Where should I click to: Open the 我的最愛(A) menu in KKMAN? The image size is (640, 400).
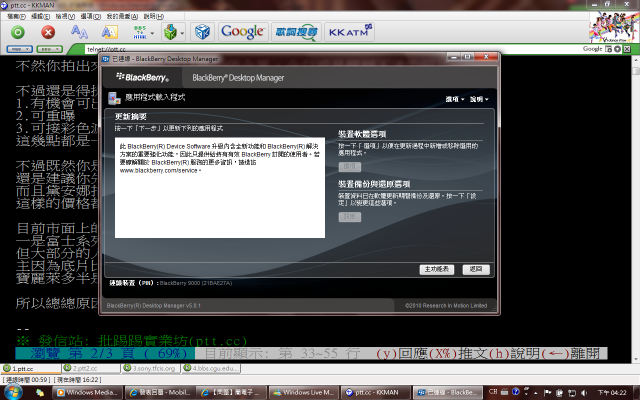pyautogui.click(x=122, y=16)
